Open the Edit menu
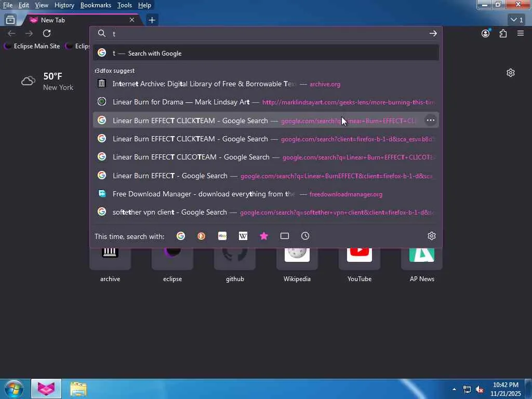Image resolution: width=532 pixels, height=399 pixels. click(x=23, y=5)
